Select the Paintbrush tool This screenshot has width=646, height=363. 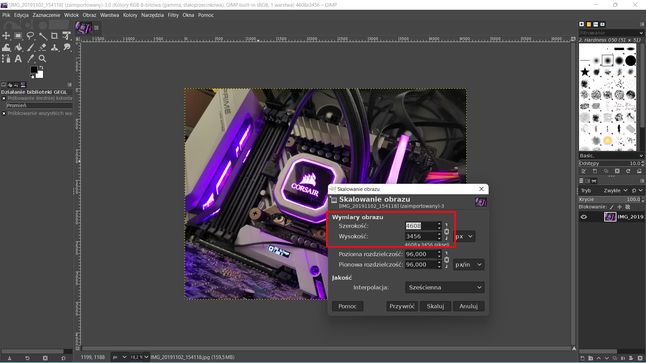point(30,47)
